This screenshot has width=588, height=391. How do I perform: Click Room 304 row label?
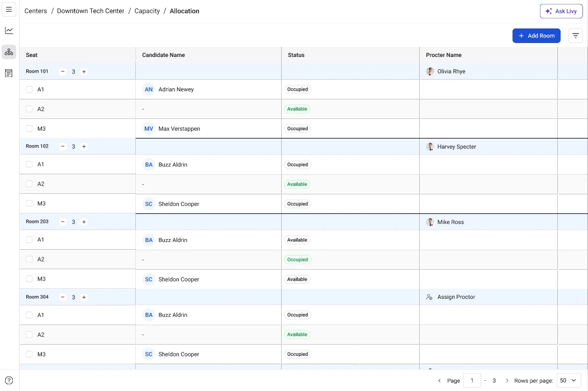[37, 297]
